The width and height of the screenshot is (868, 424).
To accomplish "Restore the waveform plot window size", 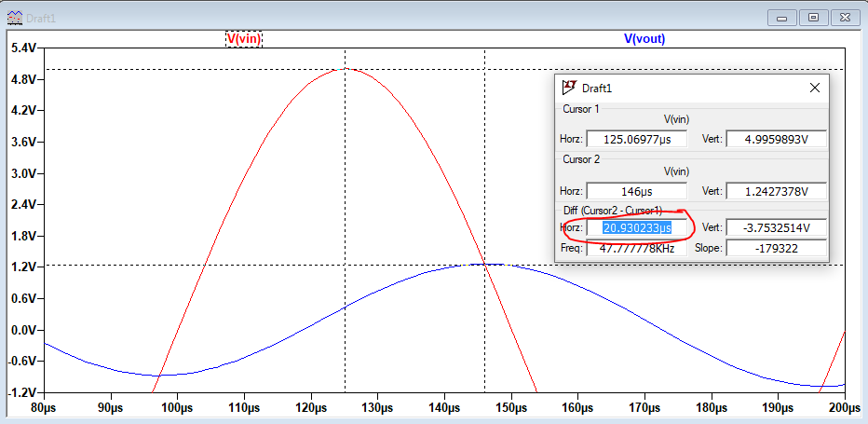I will (814, 17).
